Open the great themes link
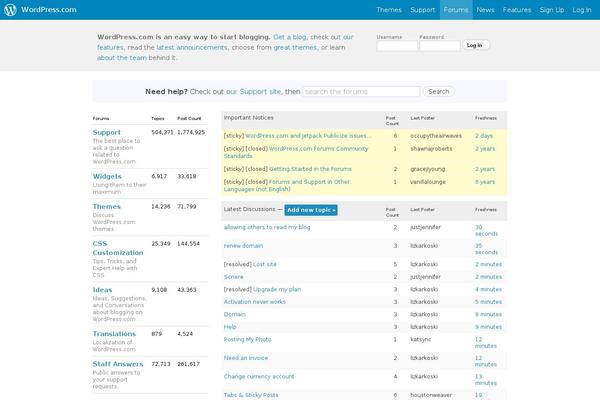The image size is (600, 400). pyautogui.click(x=295, y=47)
